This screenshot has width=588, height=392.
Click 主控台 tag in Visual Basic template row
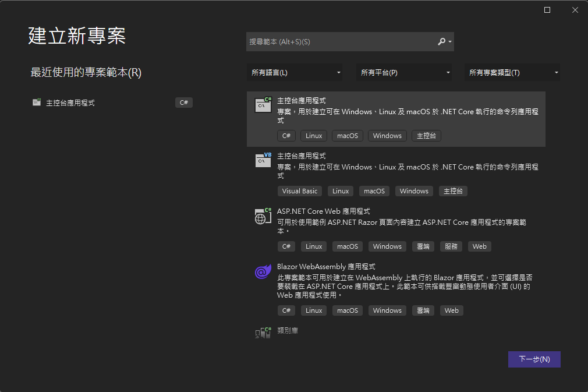[453, 191]
